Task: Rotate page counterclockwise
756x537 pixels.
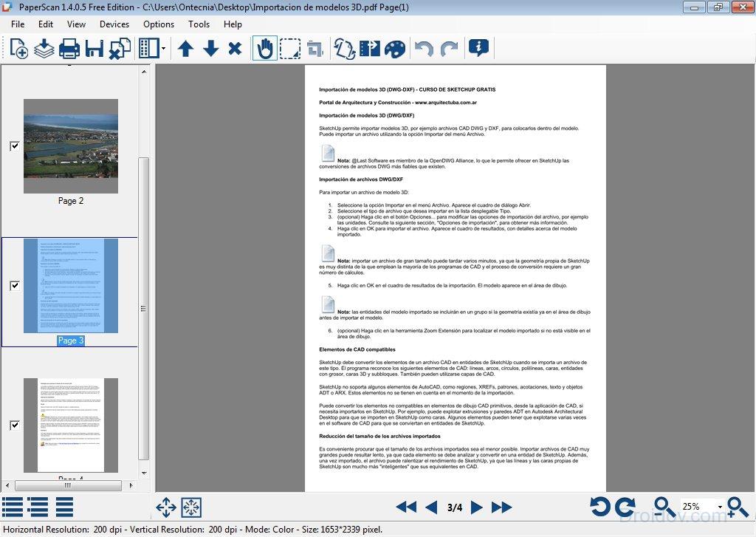Action: (601, 507)
